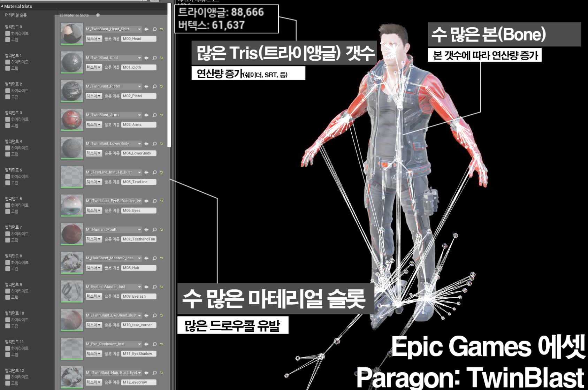588x390 pixels.
Task: Select M_TwinBlast_Arms red material thumbnail
Action: click(x=72, y=120)
